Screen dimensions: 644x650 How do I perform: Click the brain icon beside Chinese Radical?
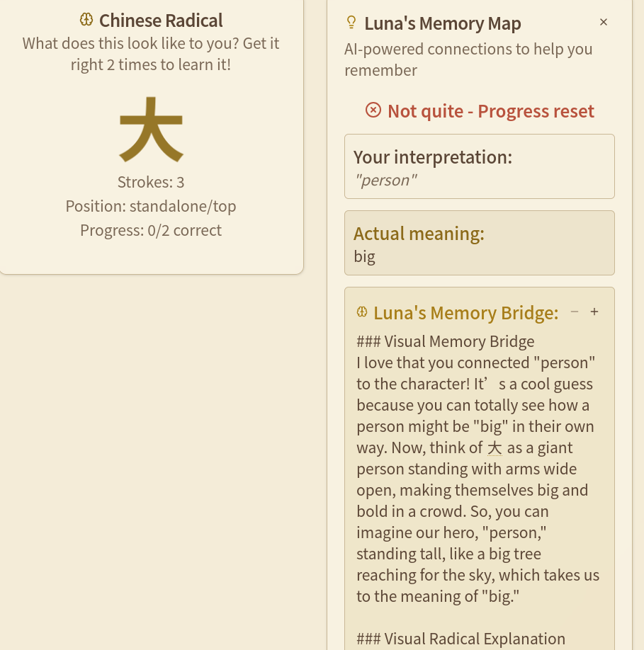(86, 20)
